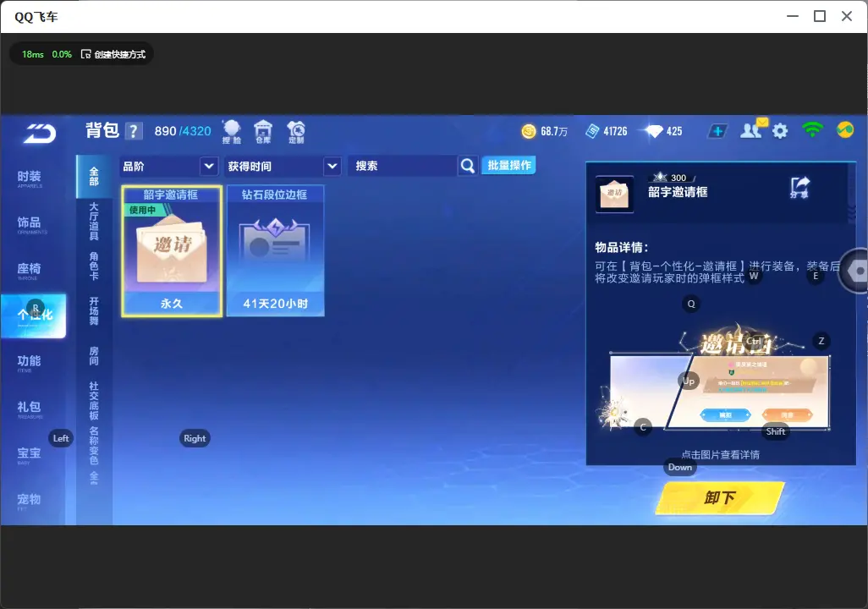Click the Right key overlay button
The image size is (868, 609).
[x=195, y=438]
